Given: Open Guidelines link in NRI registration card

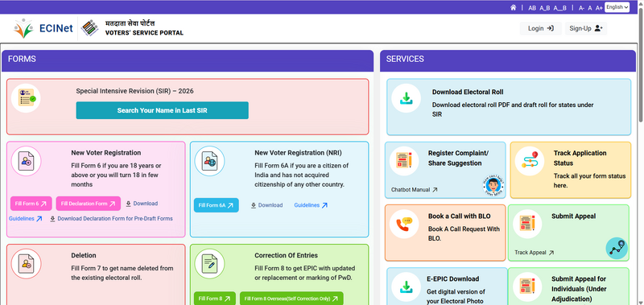Looking at the screenshot, I should [x=311, y=205].
